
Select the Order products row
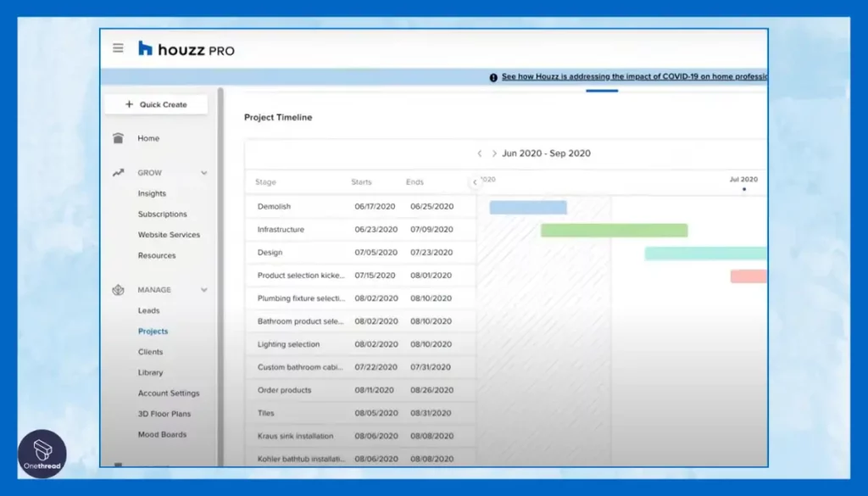pyautogui.click(x=360, y=390)
